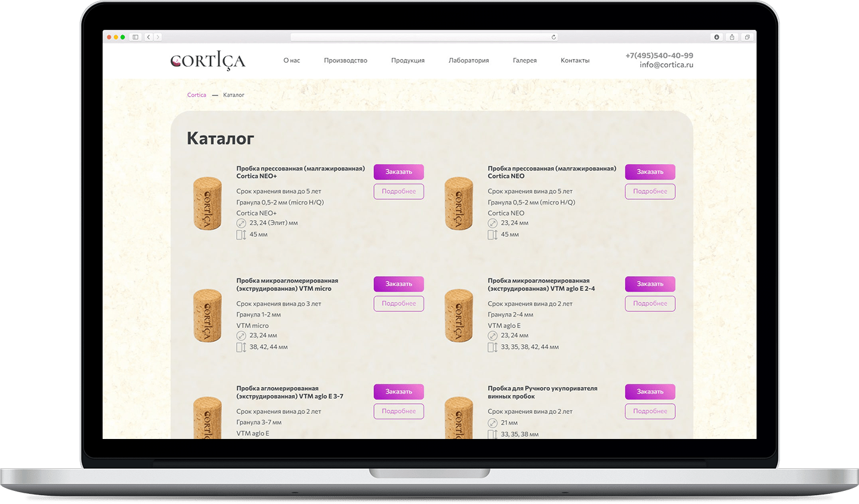Toggle the Safari sidebar icon
The image size is (859, 504).
point(135,37)
